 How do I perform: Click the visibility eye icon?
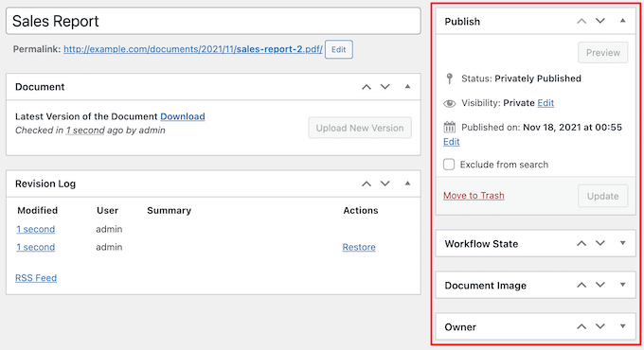pyautogui.click(x=450, y=103)
